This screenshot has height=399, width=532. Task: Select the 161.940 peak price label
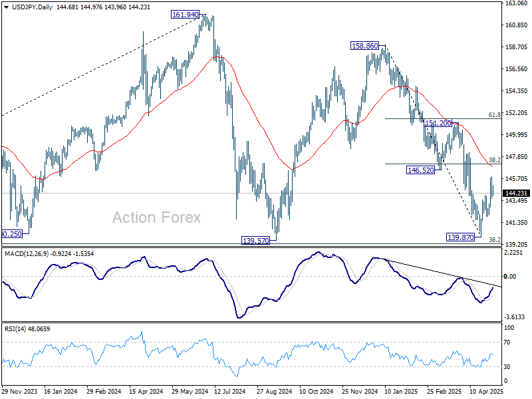(187, 14)
